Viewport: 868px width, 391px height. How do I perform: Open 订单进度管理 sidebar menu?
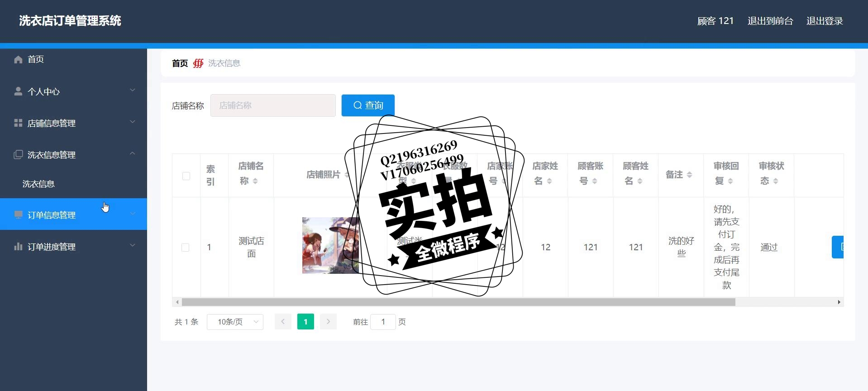pos(73,247)
